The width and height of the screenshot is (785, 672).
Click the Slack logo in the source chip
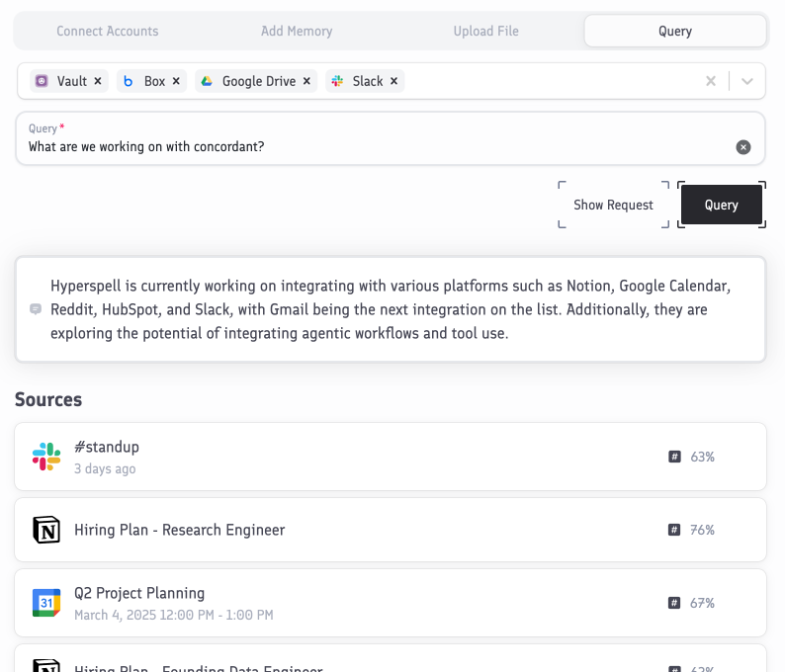click(337, 81)
